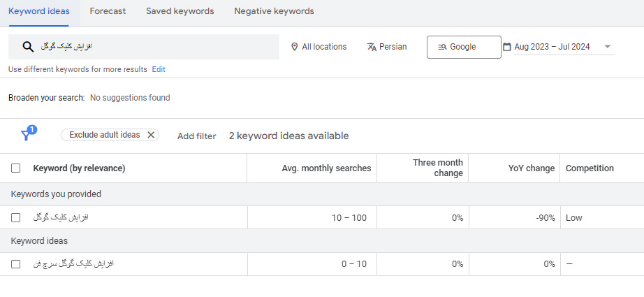Click the Keyword ideas section row

click(x=322, y=240)
